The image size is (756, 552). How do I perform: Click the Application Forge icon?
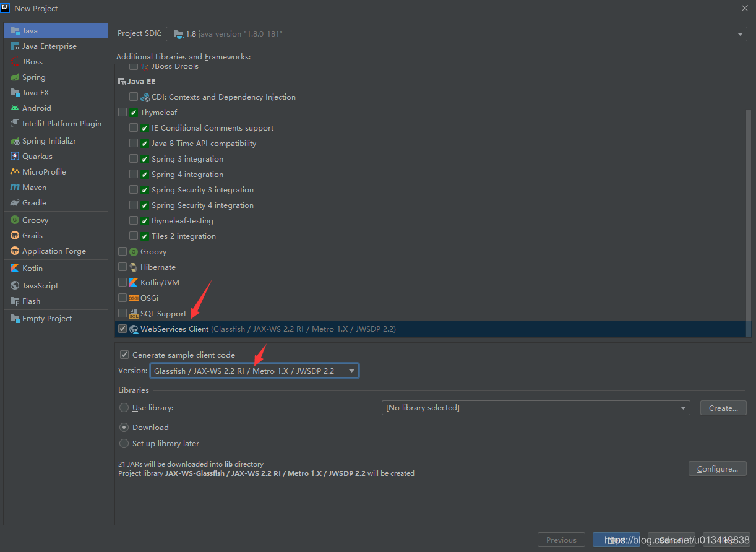[15, 251]
